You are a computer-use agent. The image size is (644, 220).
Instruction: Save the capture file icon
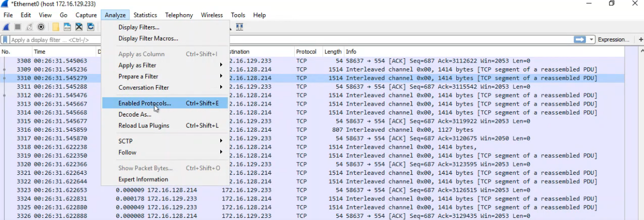click(x=67, y=27)
